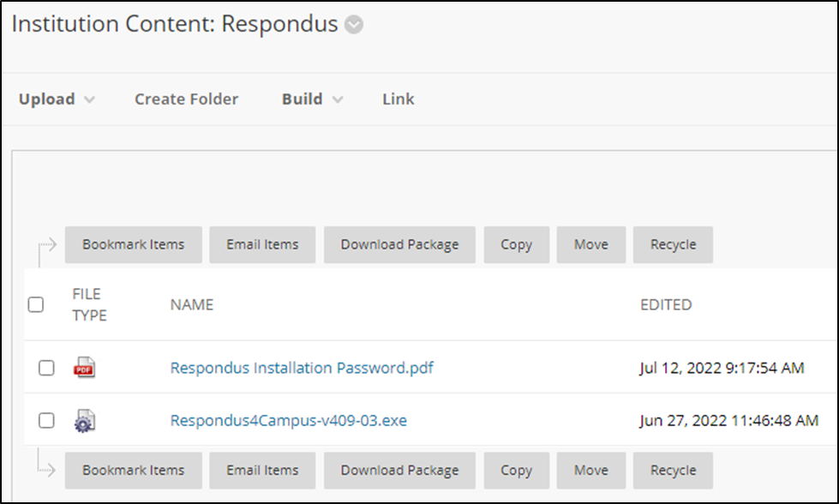Image resolution: width=839 pixels, height=504 pixels.
Task: Open Respondus Installation Password.pdf link
Action: point(302,368)
